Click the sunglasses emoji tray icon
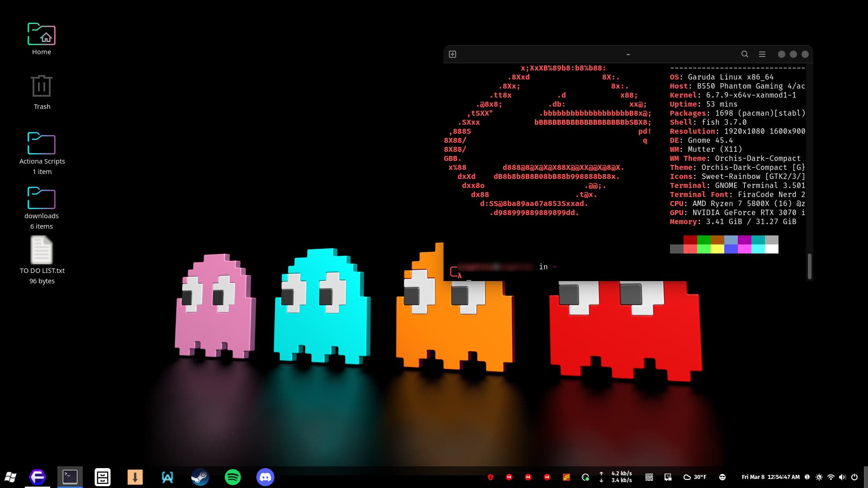Image resolution: width=868 pixels, height=488 pixels. (x=722, y=477)
